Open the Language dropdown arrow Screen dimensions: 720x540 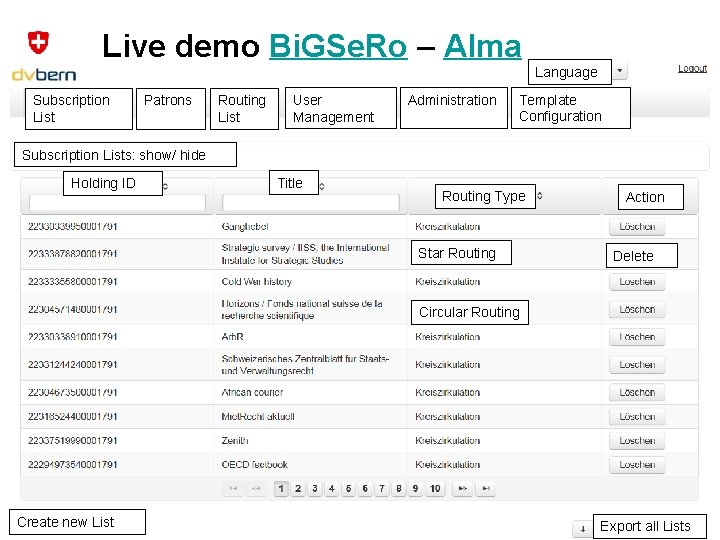click(x=620, y=71)
